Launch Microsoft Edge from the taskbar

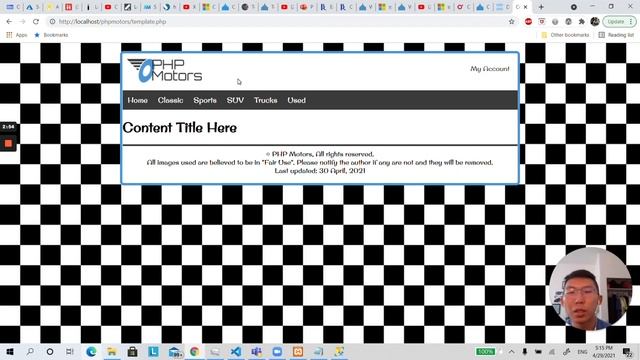coord(91,351)
